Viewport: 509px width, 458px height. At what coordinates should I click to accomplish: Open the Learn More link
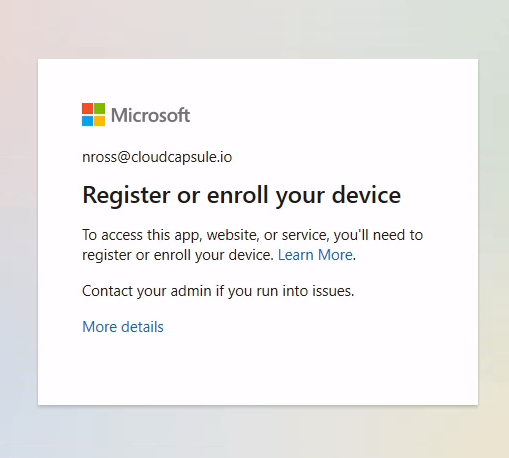[315, 255]
